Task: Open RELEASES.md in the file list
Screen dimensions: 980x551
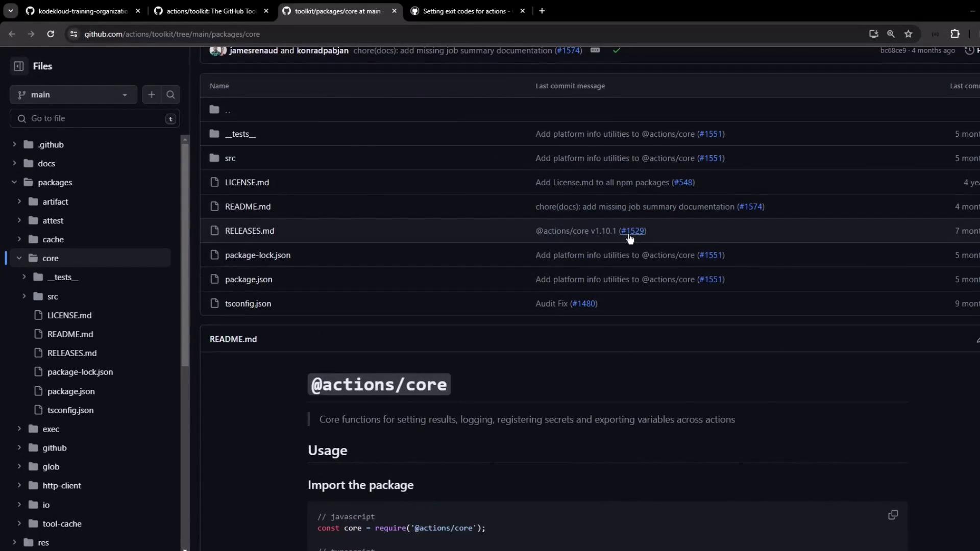Action: pos(249,231)
